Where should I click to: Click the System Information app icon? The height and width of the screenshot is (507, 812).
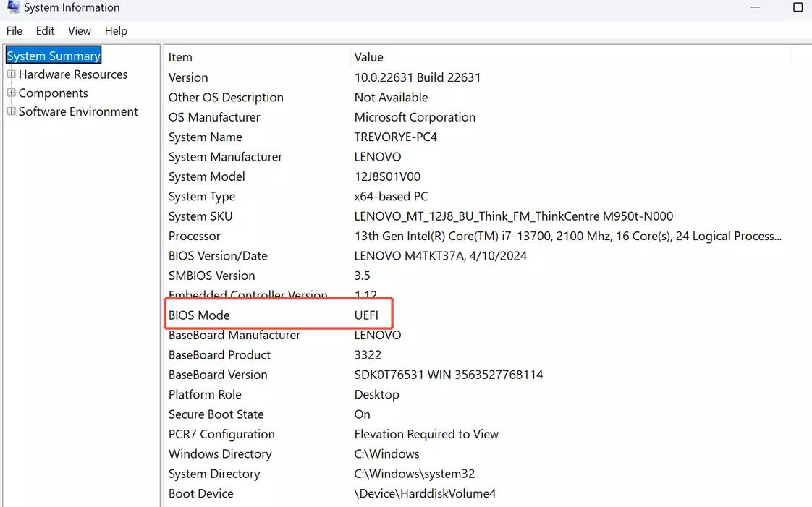12,7
